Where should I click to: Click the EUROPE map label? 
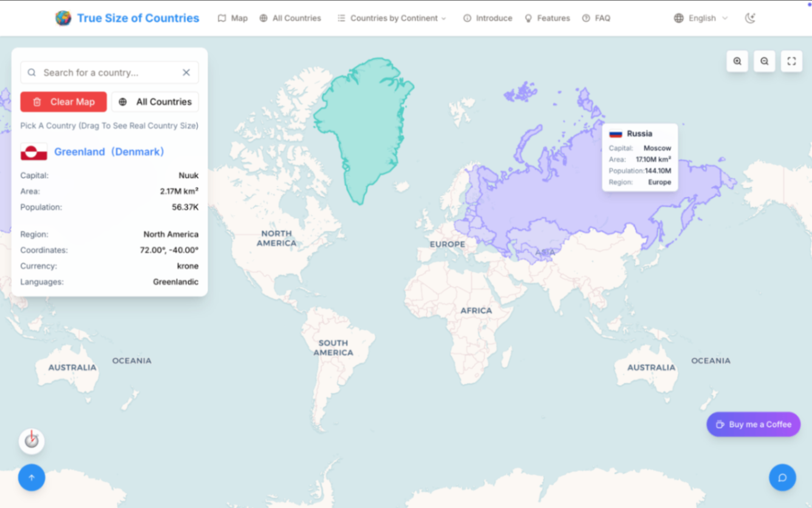(x=448, y=244)
